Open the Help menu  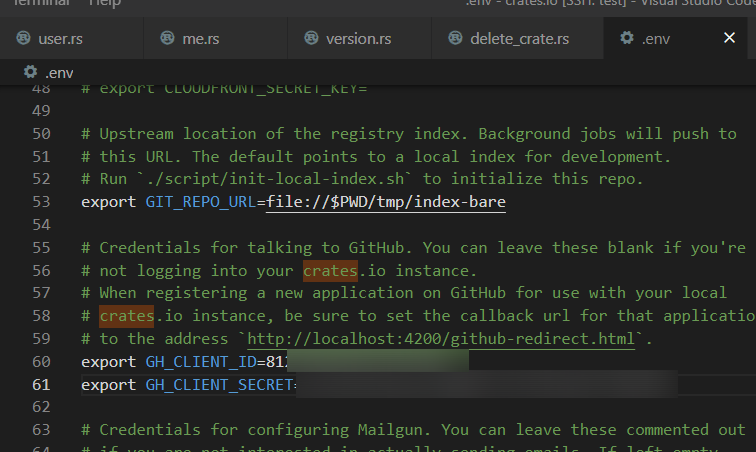104,3
